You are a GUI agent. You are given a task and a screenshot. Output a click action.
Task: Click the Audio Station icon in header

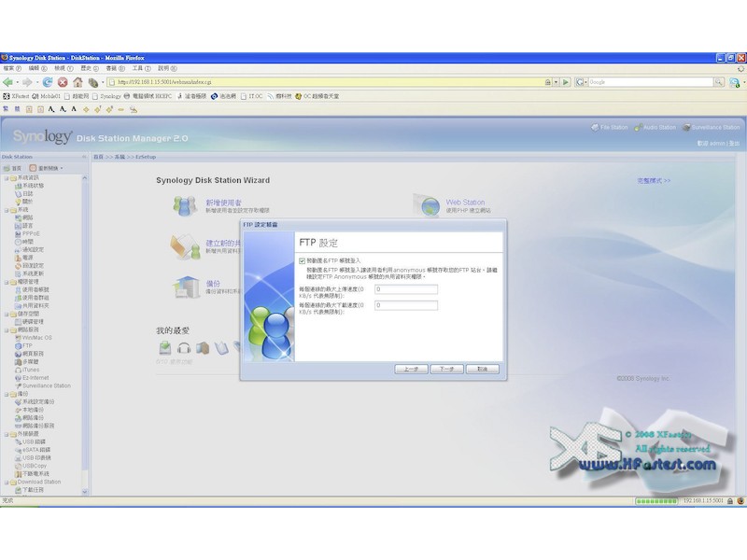(x=639, y=128)
